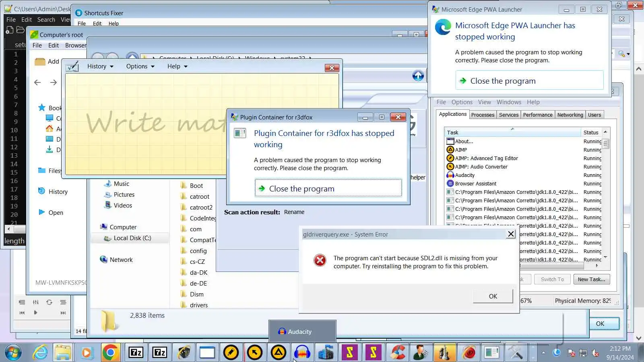Skip to previous track in the player

[22, 313]
